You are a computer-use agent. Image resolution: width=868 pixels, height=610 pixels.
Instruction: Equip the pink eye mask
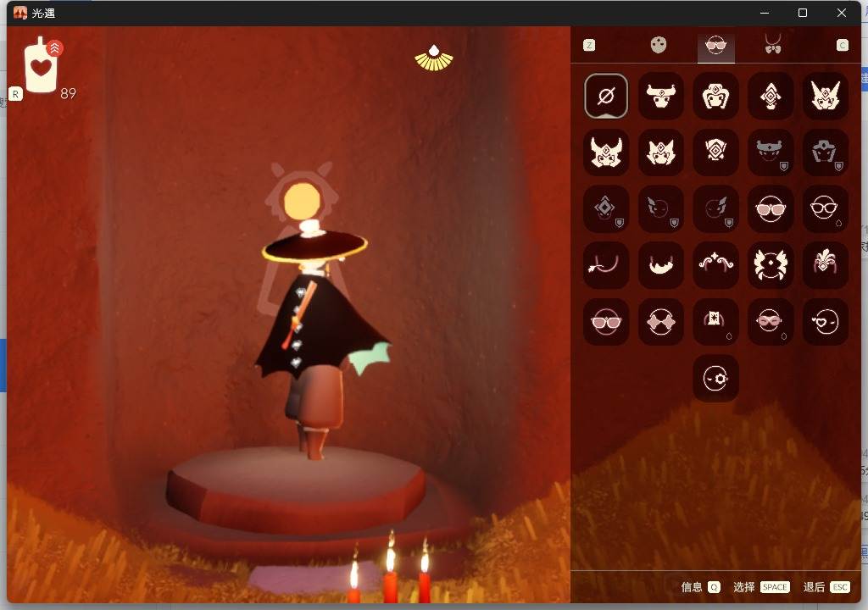click(771, 322)
